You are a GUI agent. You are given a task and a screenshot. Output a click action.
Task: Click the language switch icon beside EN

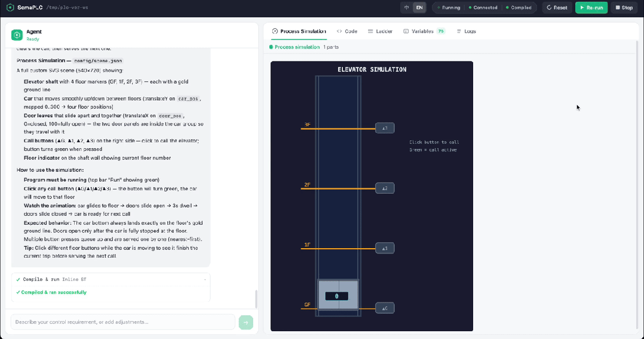(407, 7)
